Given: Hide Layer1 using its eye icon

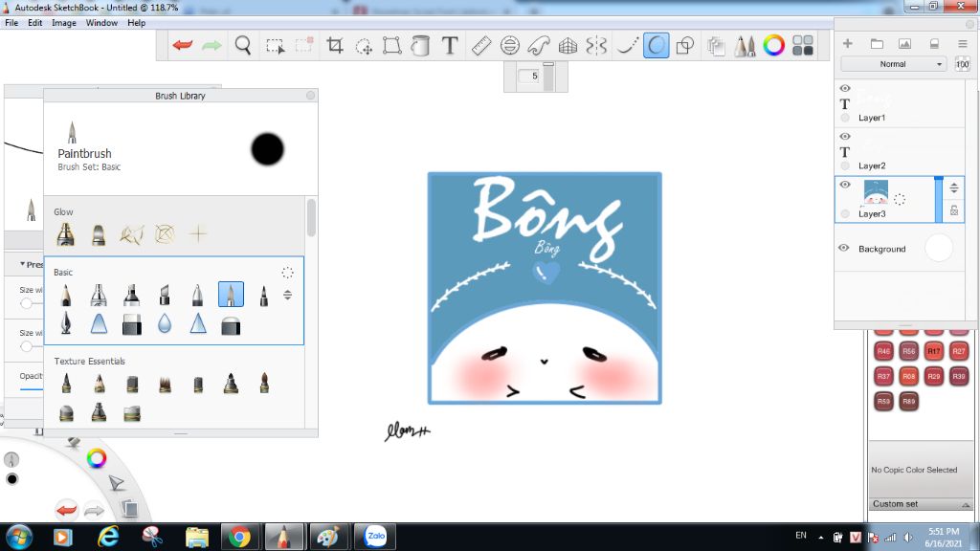Looking at the screenshot, I should point(845,88).
